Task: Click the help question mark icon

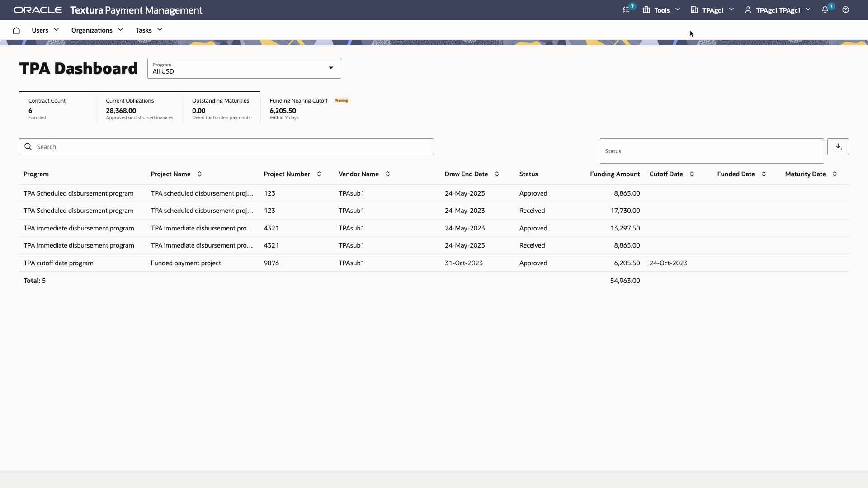Action: 846,10
